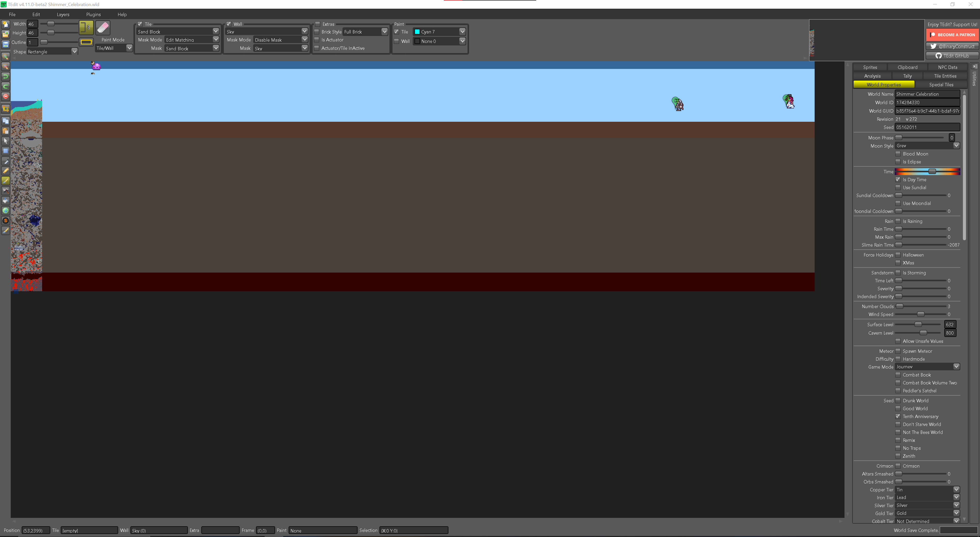The width and height of the screenshot is (980, 537).
Task: Select the orange Sprite tool icon
Action: tap(6, 221)
